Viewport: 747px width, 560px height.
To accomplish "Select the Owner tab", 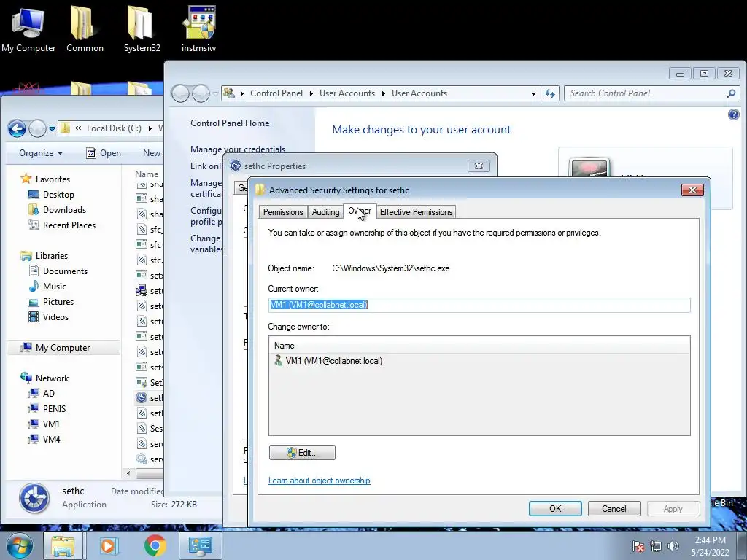I will click(x=360, y=211).
